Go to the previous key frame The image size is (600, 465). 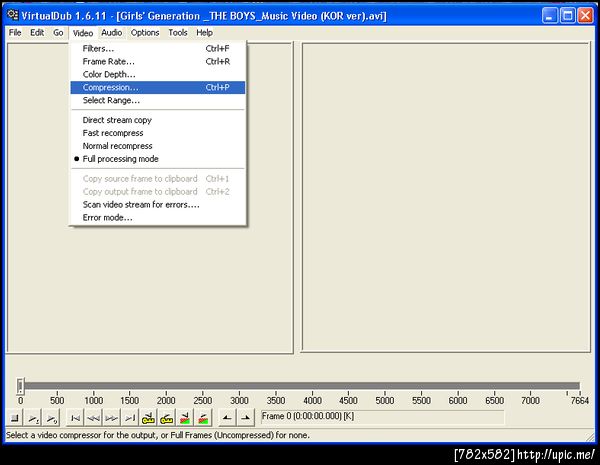point(148,418)
